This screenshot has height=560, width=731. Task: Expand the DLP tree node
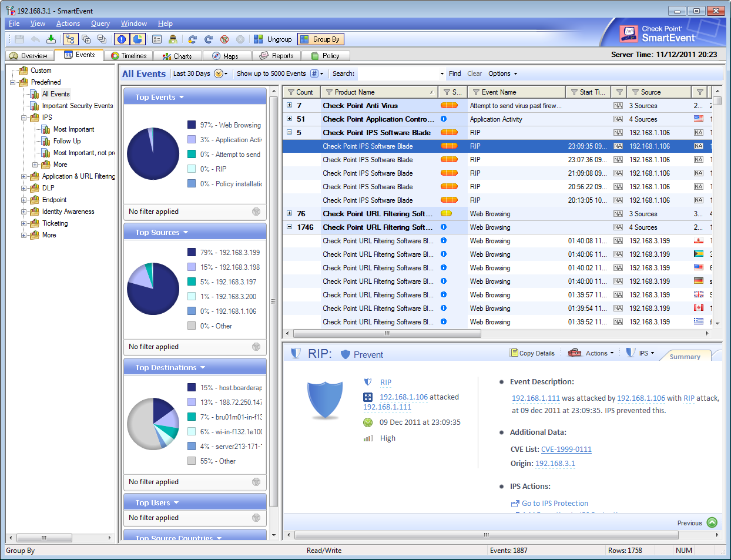click(24, 188)
